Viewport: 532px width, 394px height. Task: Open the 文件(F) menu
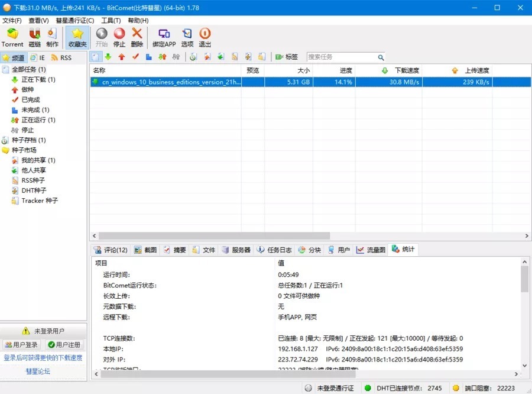12,20
